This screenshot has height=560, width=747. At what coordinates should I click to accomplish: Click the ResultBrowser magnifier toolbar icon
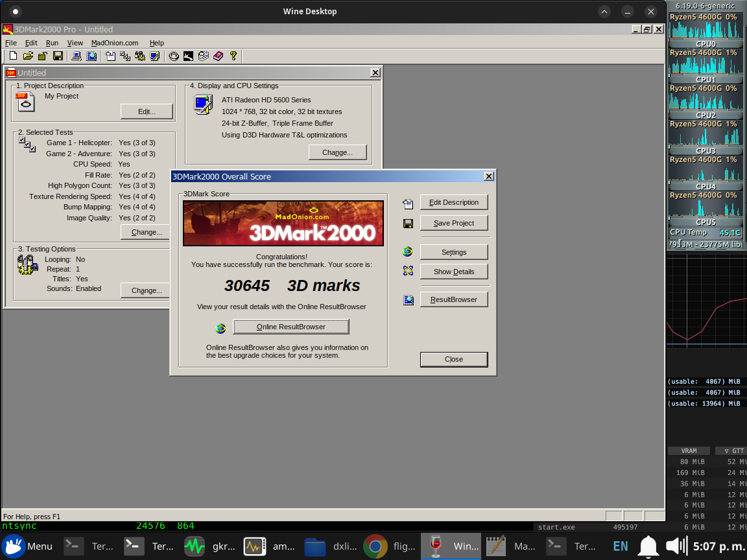(91, 56)
